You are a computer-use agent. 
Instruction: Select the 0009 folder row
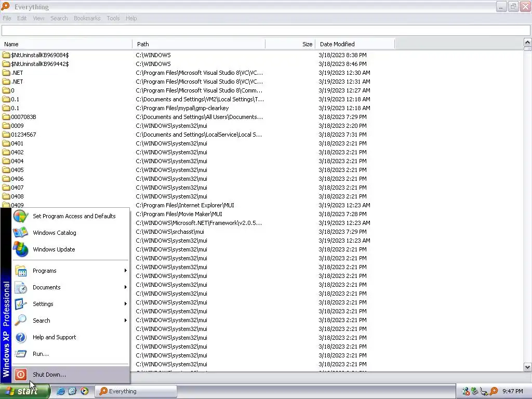pyautogui.click(x=198, y=126)
